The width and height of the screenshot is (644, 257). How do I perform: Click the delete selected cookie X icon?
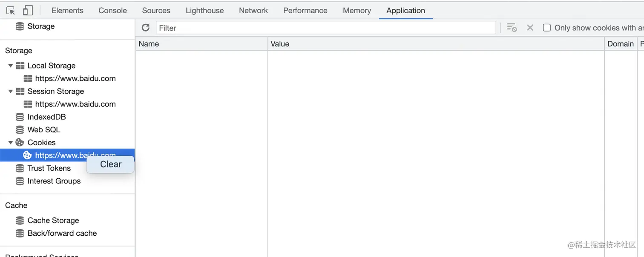click(530, 28)
